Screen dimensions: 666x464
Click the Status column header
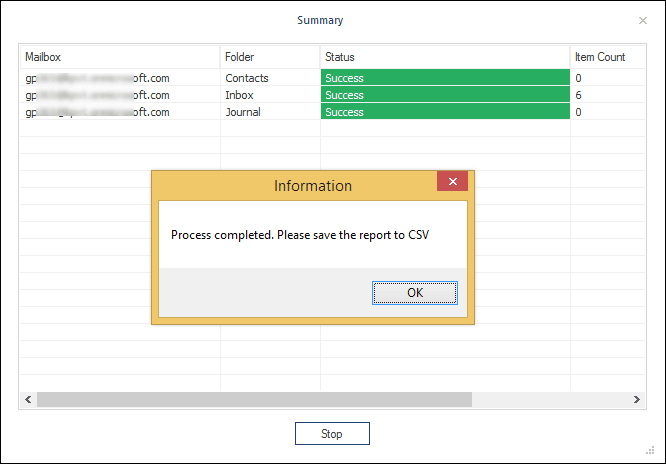tap(445, 57)
